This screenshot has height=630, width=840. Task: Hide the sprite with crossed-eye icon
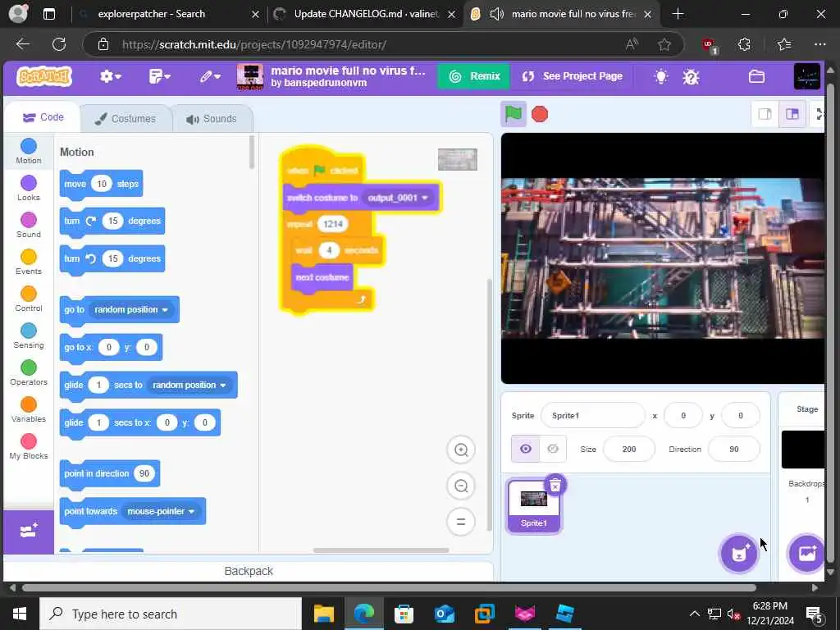[x=553, y=449]
